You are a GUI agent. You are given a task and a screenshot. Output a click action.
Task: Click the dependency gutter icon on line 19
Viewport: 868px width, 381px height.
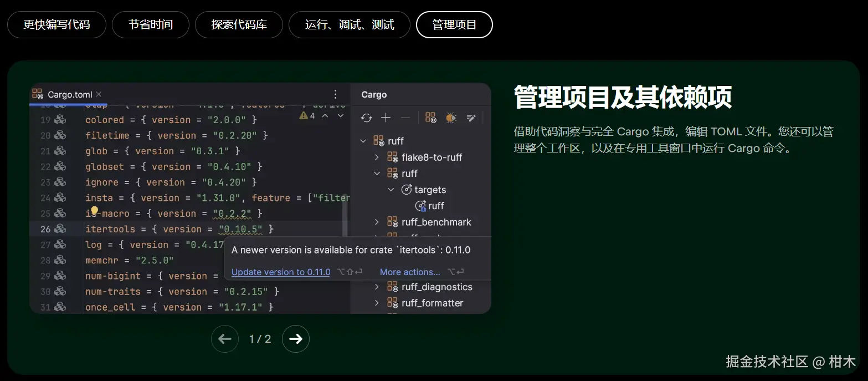(60, 120)
